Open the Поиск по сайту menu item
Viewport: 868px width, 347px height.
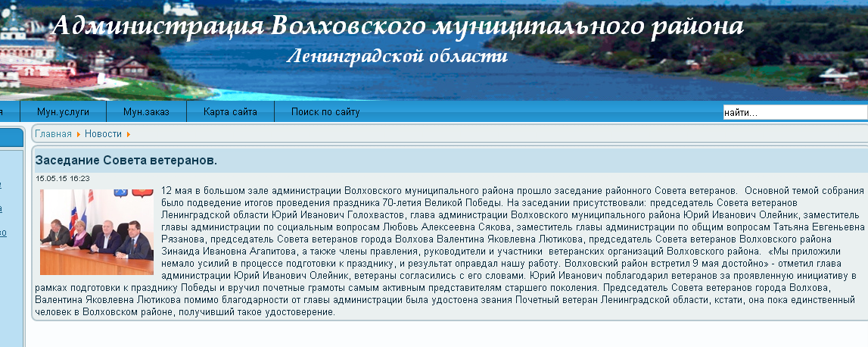pyautogui.click(x=325, y=112)
